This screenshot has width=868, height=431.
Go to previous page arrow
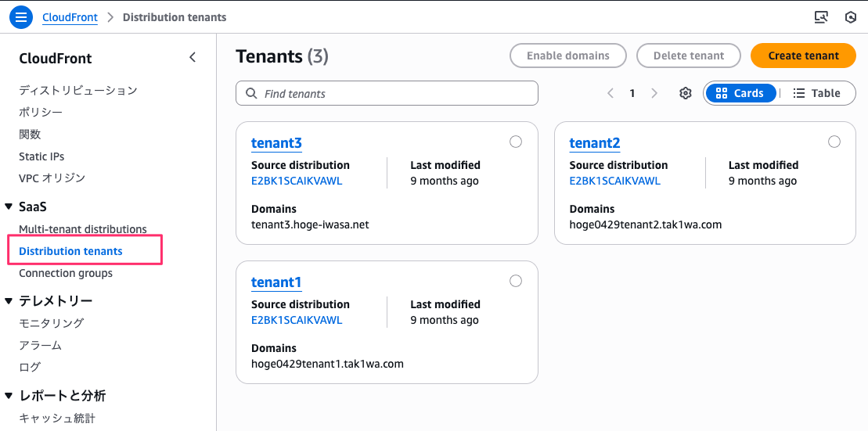610,93
